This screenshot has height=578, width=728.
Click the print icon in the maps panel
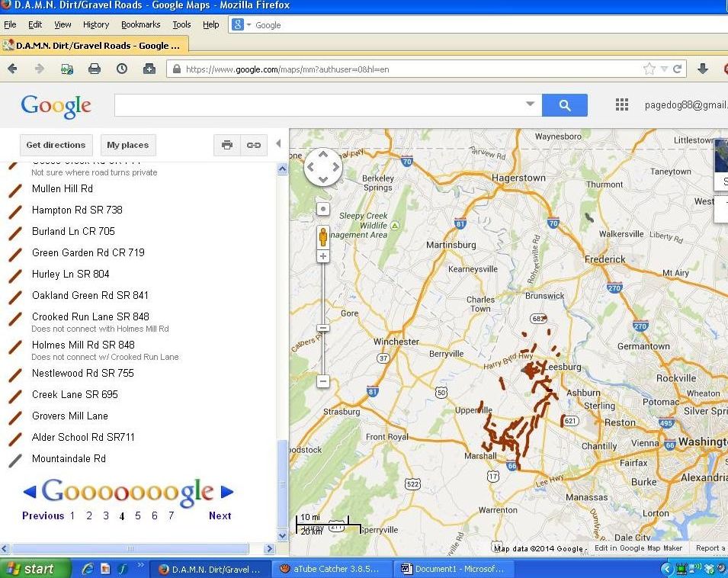[227, 146]
